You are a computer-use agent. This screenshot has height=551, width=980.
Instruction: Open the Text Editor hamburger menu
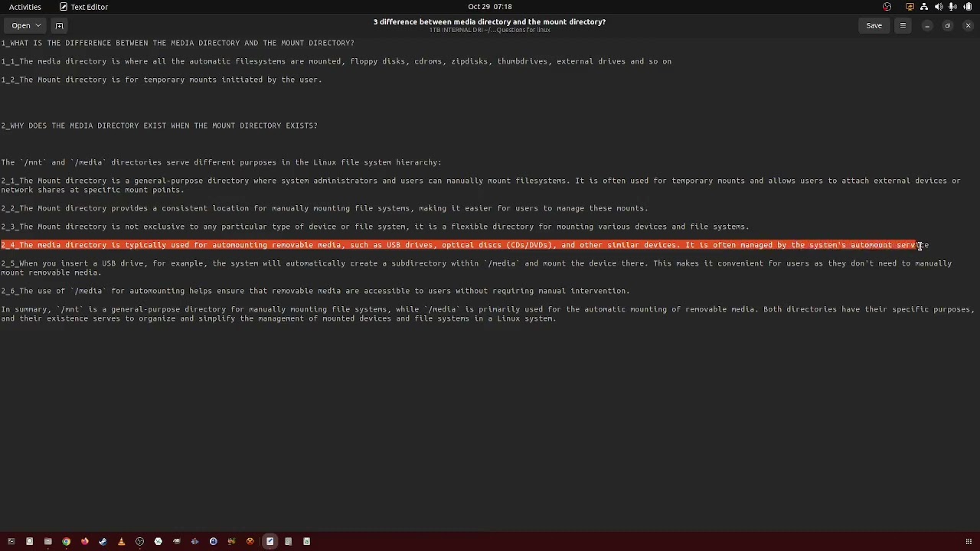tap(903, 25)
